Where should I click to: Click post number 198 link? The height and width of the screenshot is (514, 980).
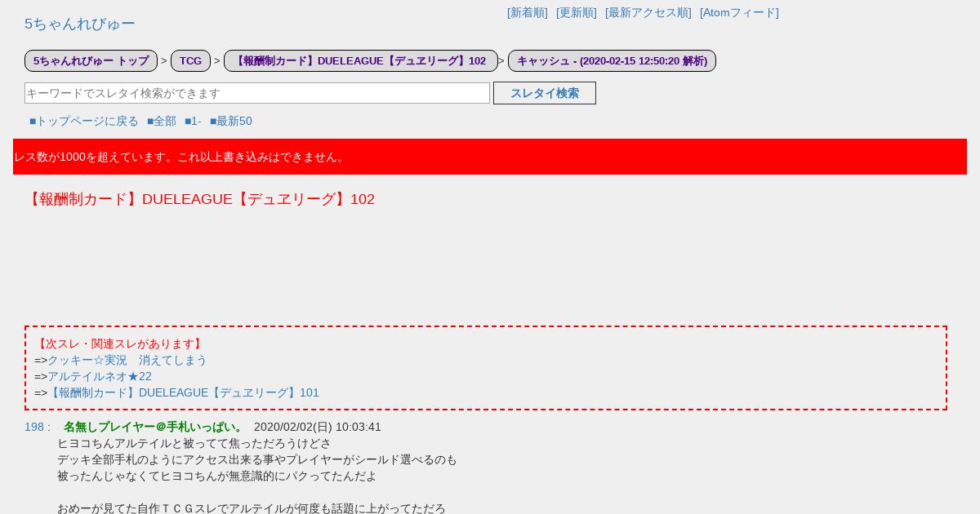pos(33,427)
